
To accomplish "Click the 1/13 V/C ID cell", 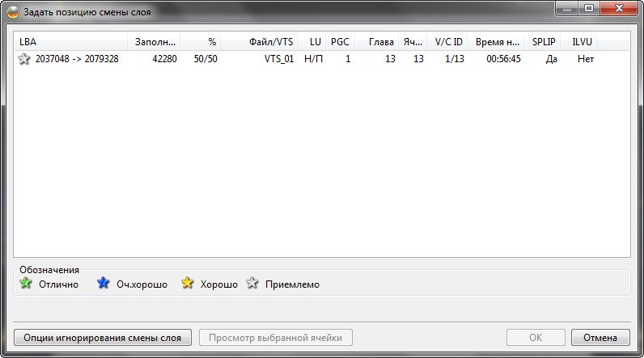I will click(x=454, y=59).
